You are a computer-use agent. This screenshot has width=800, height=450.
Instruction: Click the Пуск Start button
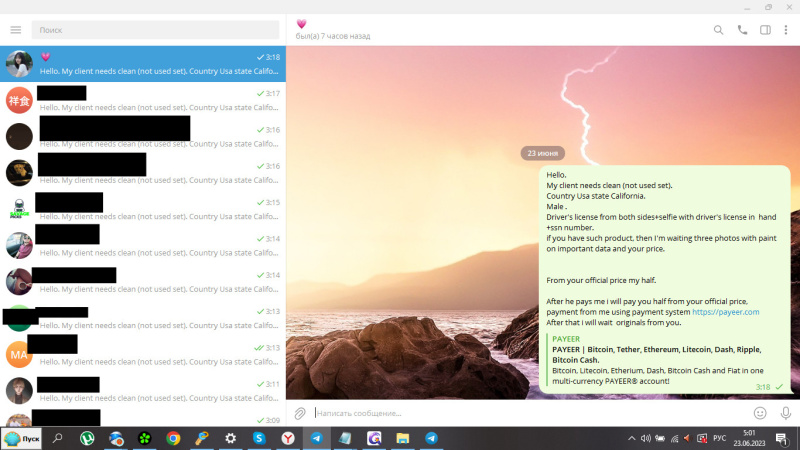tap(22, 438)
